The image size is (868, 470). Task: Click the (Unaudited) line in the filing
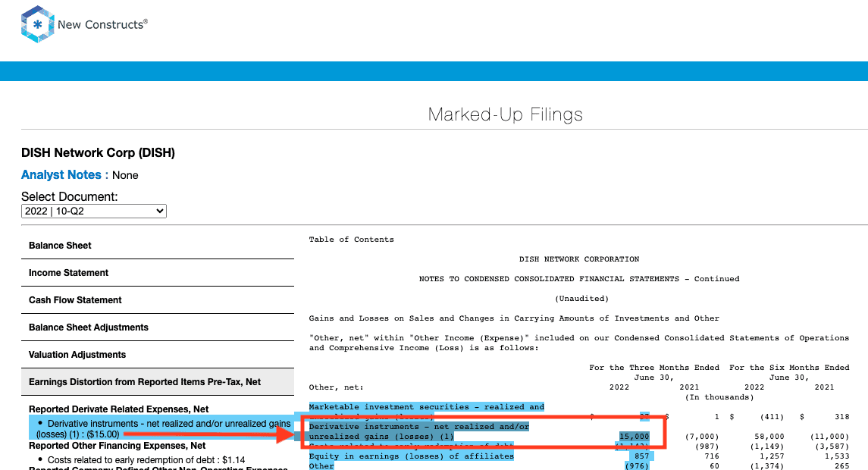[x=581, y=299]
